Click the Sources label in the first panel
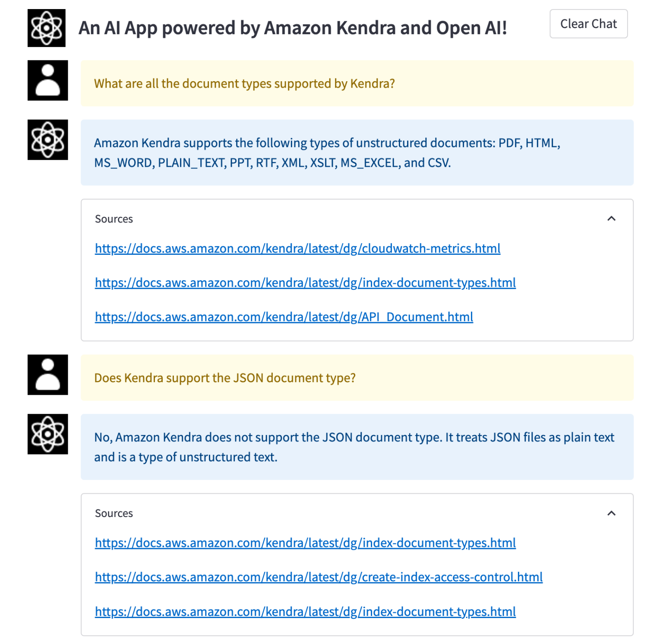Image resolution: width=663 pixels, height=644 pixels. [114, 219]
